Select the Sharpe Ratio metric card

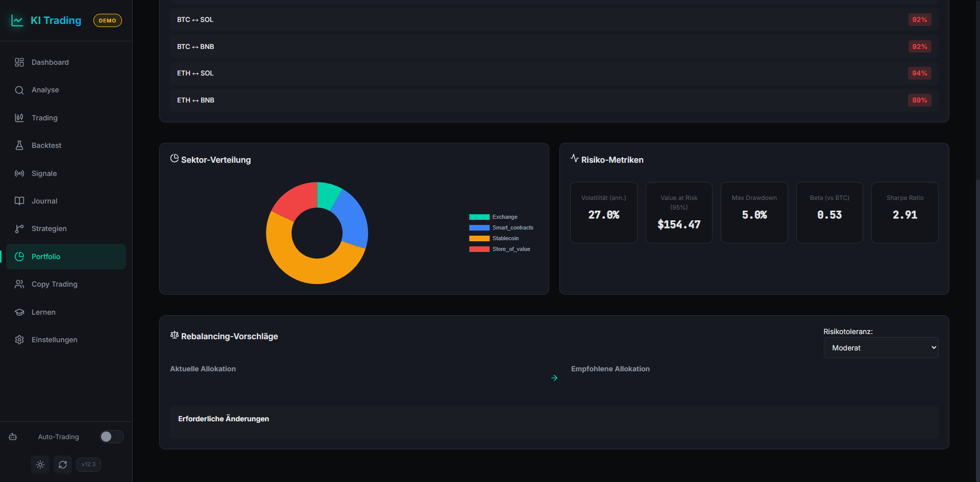tap(904, 212)
